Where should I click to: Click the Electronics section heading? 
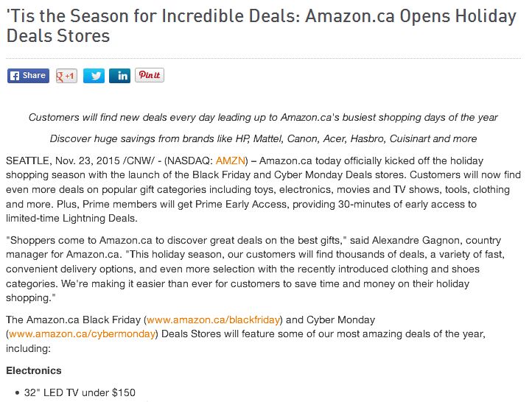pos(34,370)
